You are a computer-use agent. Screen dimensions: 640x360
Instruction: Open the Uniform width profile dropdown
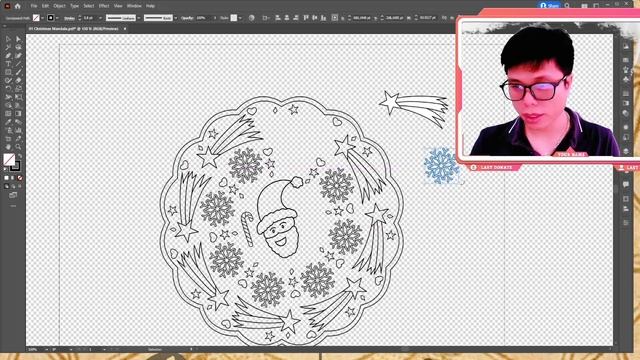(139, 18)
